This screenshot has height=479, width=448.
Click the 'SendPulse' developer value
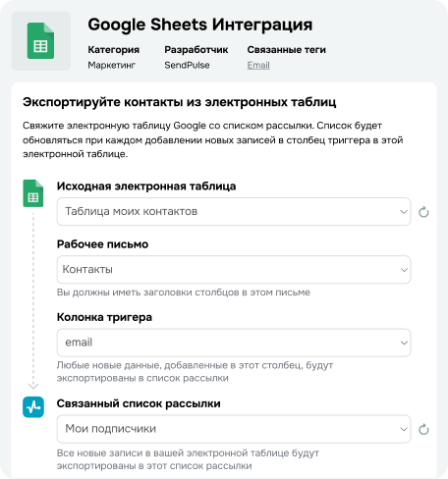(187, 65)
